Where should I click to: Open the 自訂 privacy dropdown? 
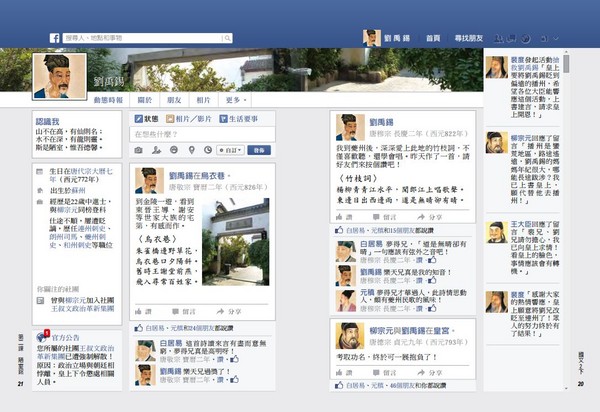(231, 150)
